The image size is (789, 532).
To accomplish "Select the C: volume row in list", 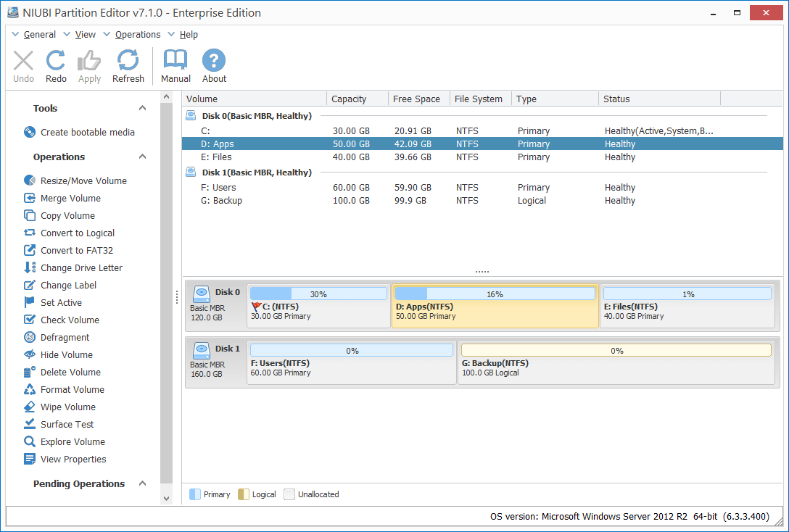I will click(x=482, y=130).
